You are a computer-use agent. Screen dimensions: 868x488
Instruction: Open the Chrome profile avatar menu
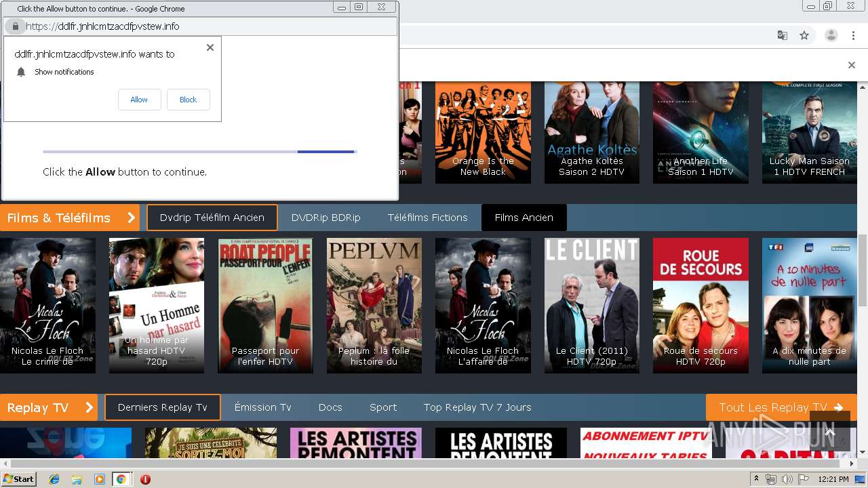click(831, 35)
